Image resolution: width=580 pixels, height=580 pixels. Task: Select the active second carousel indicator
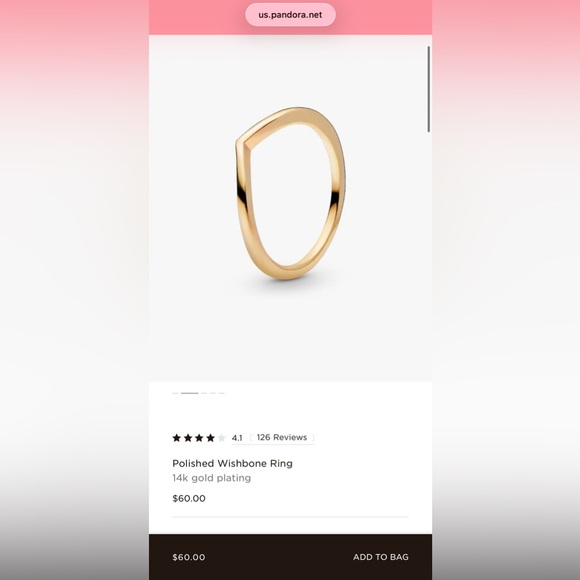pyautogui.click(x=190, y=393)
